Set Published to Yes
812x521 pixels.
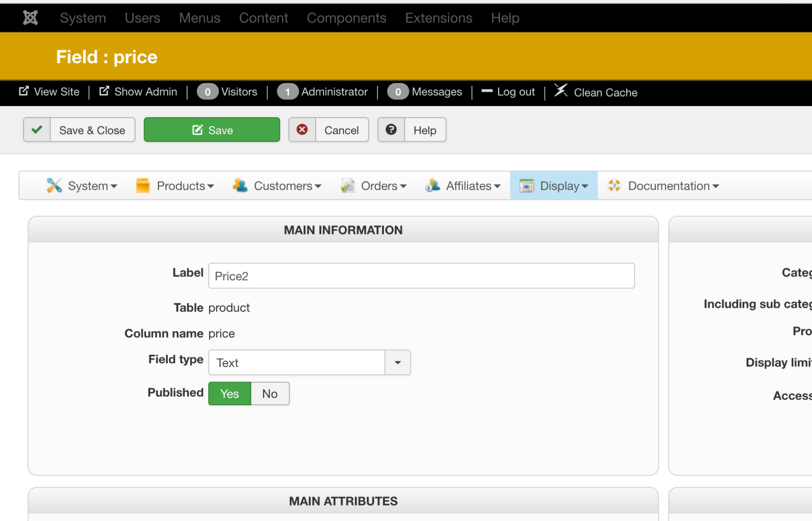coord(230,394)
